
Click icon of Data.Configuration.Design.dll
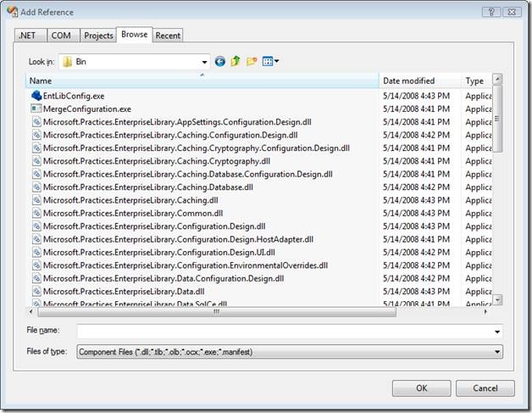36,278
